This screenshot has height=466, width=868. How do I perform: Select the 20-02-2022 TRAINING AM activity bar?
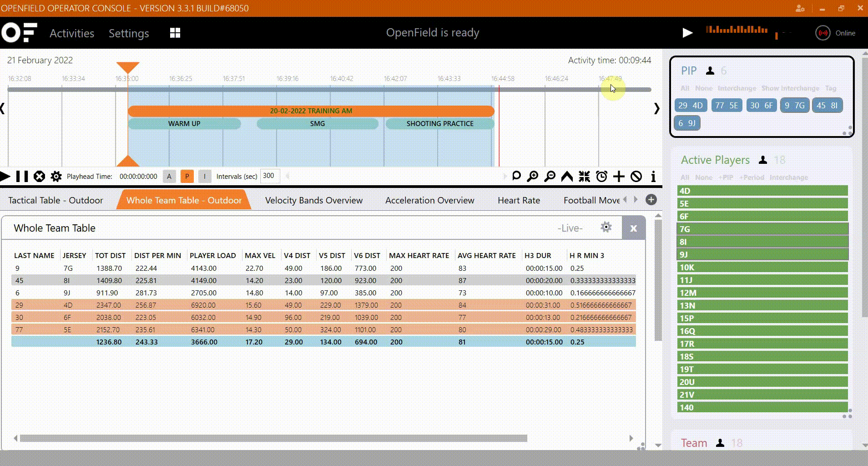311,111
